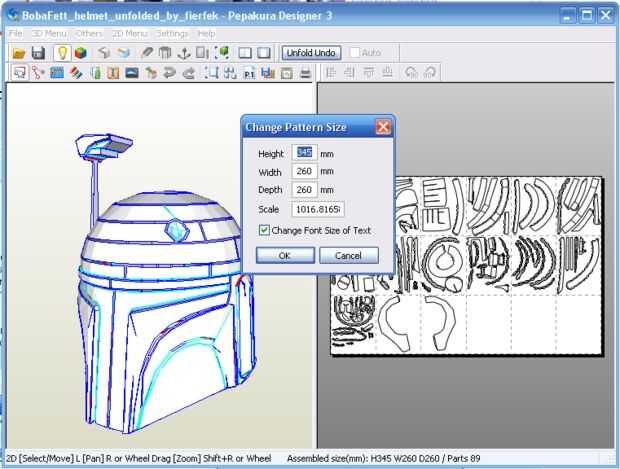
Task: Click the dark blue picture icon
Action: (x=132, y=73)
